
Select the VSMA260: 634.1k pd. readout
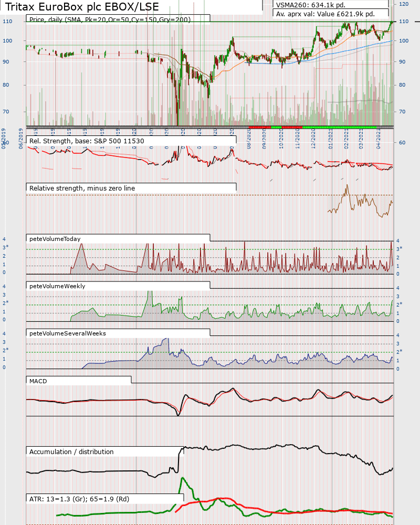tap(310, 5)
